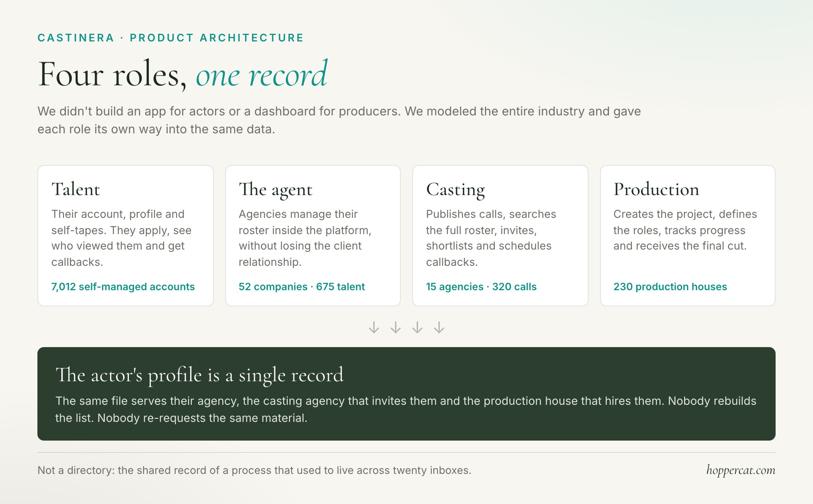Click the intro paragraph about modeling the industry

(339, 120)
